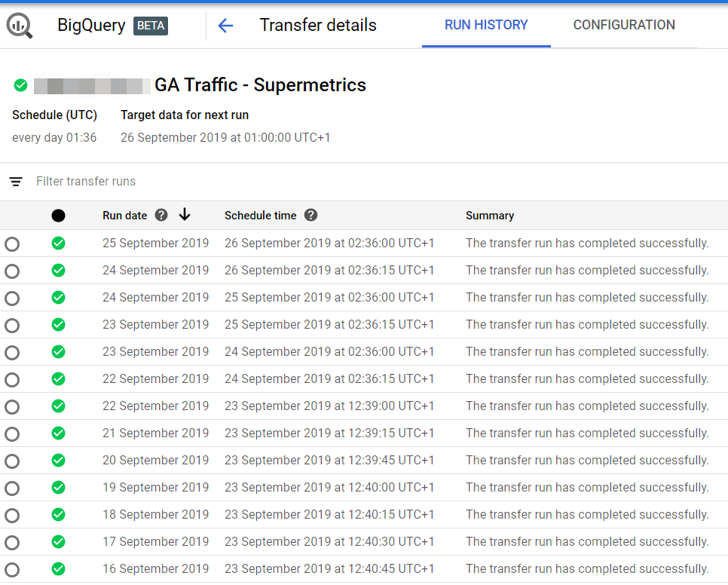
Task: Select the 21 September 2019 run radio button
Action: 12,434
